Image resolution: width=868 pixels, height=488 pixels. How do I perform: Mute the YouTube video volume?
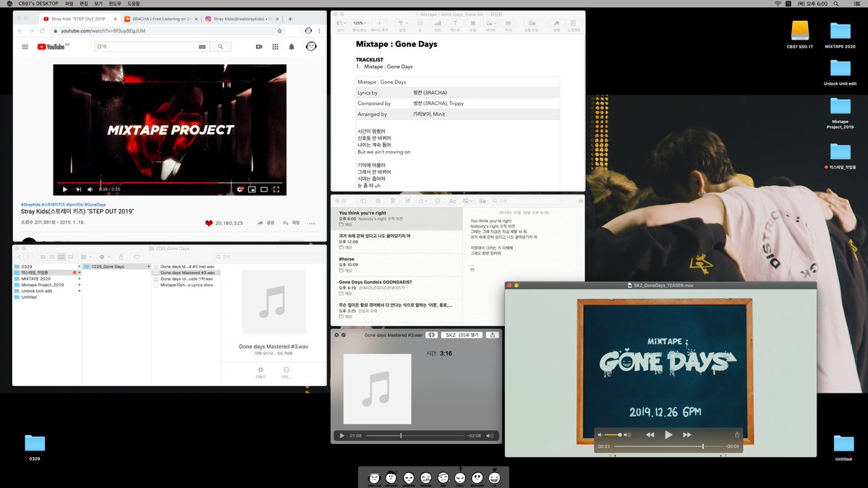click(x=90, y=189)
